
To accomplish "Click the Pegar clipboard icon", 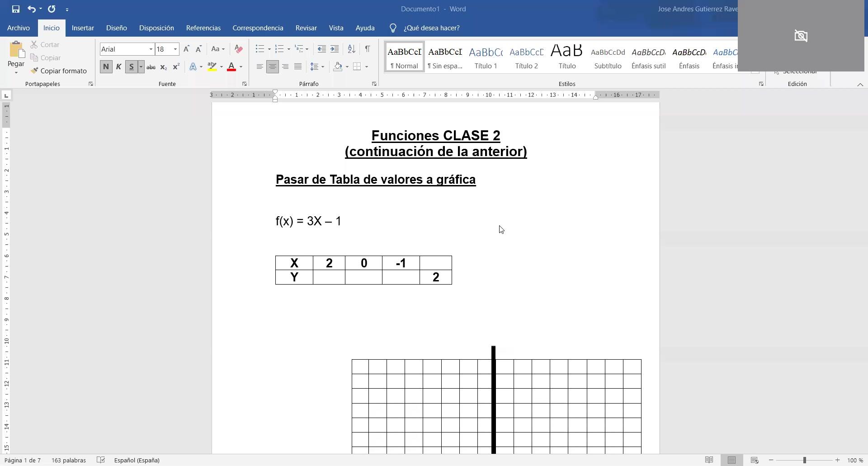I will (x=16, y=50).
